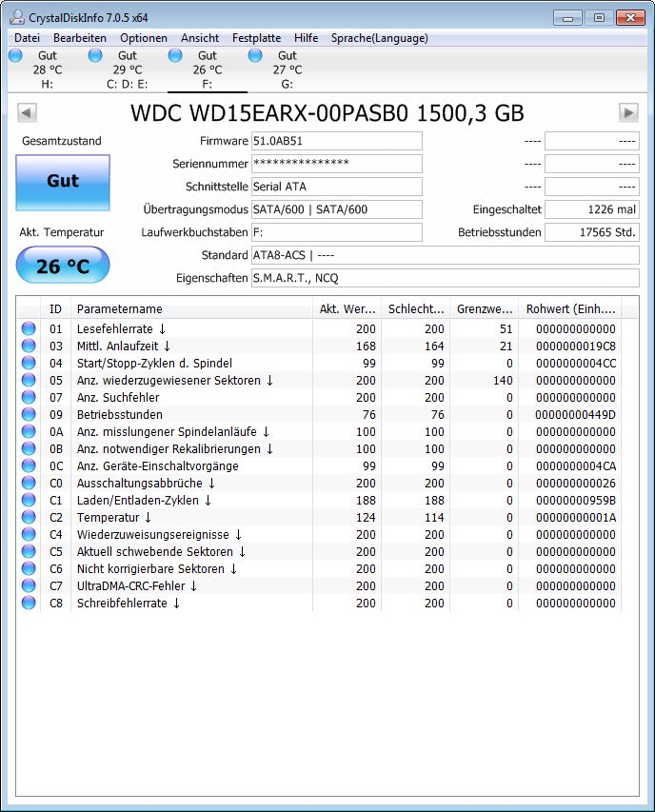The image size is (655, 812).
Task: Open the Sprache(Language) menu
Action: click(x=380, y=38)
